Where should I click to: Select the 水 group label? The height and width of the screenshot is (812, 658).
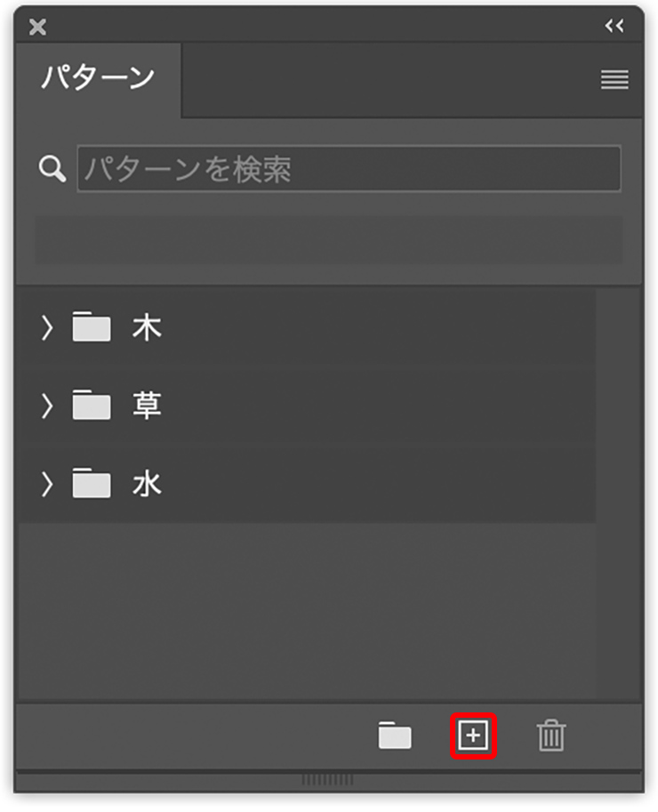pos(147,484)
